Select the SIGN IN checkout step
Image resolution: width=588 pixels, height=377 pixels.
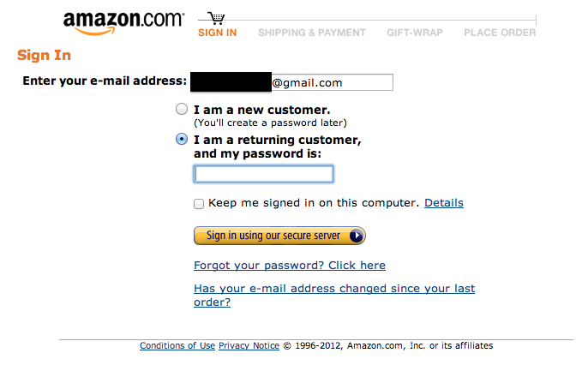click(217, 33)
